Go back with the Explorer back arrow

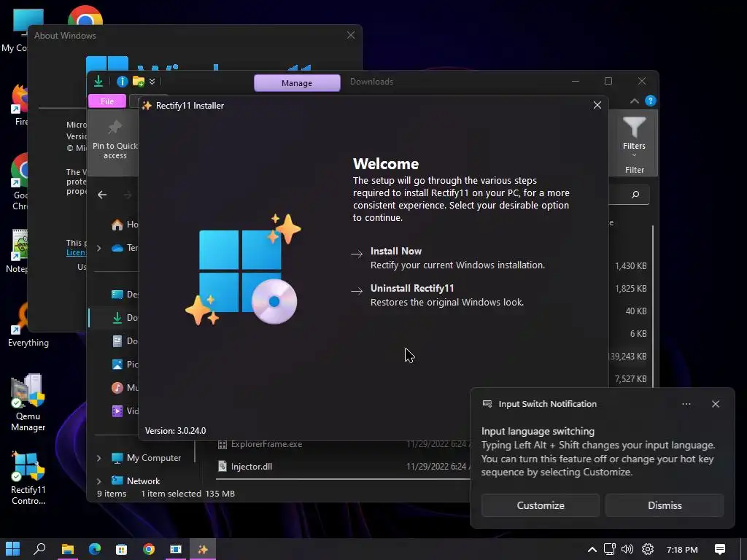[102, 194]
